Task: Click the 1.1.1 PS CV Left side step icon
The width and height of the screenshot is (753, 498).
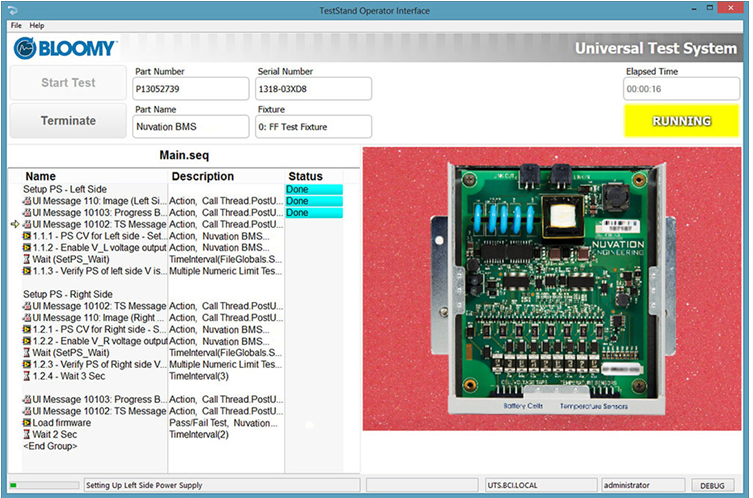Action: click(x=27, y=236)
